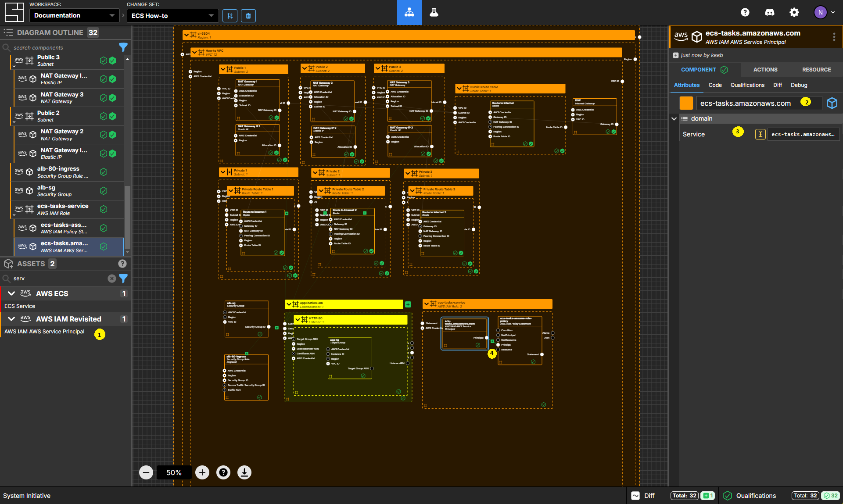Collapse the ecs-tasks-service frame on canvas
Image resolution: width=843 pixels, height=504 pixels.
[x=427, y=304]
